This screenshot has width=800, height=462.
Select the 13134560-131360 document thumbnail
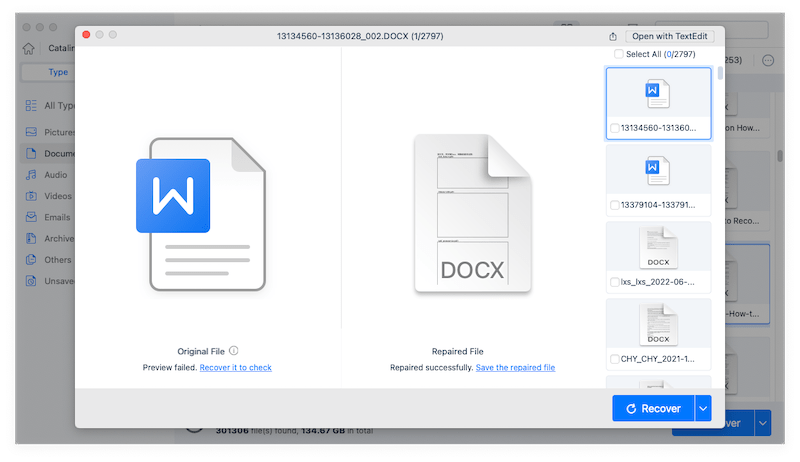tap(658, 94)
